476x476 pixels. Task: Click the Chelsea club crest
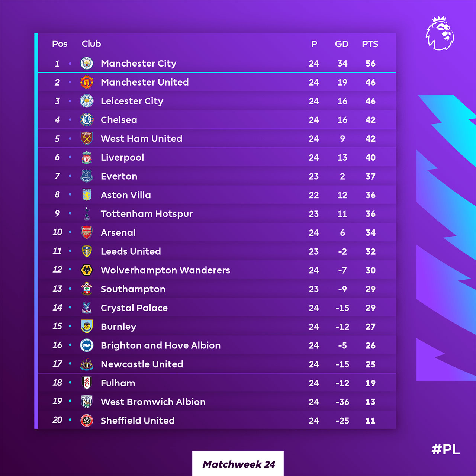pos(87,120)
